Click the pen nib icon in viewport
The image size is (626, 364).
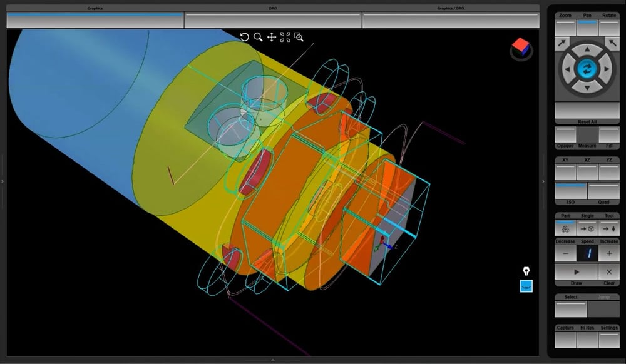pyautogui.click(x=526, y=271)
